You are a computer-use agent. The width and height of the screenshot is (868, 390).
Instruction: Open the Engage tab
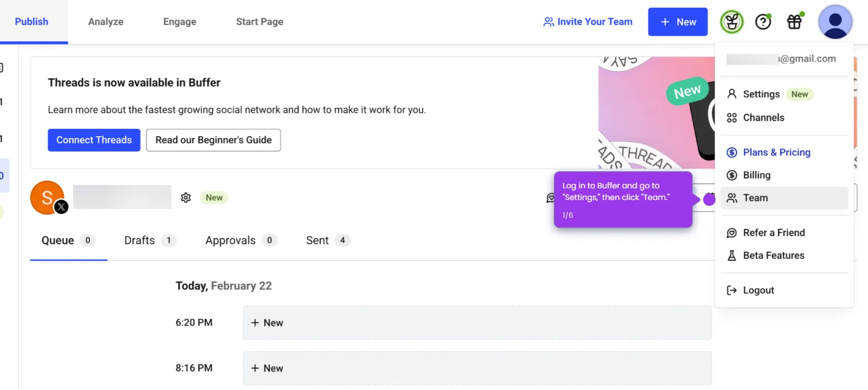coord(180,22)
